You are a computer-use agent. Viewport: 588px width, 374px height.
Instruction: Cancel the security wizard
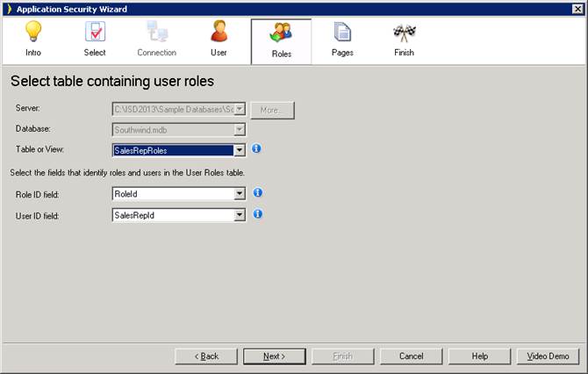411,356
